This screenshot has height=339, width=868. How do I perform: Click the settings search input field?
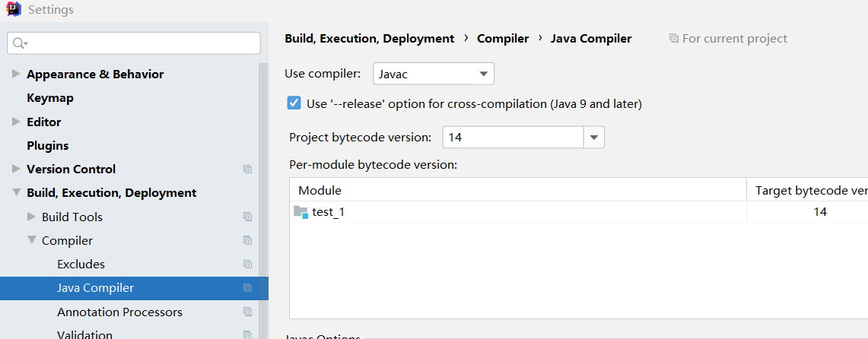(141, 43)
